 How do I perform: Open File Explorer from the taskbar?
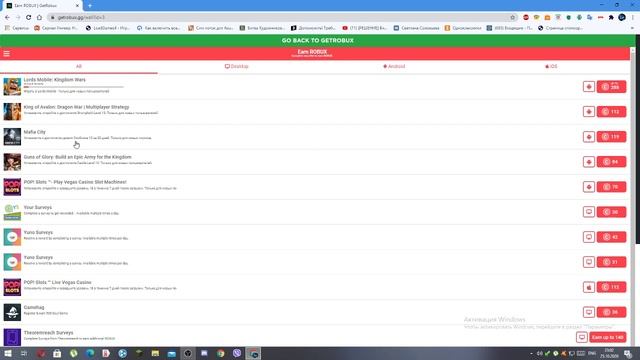click(155, 353)
